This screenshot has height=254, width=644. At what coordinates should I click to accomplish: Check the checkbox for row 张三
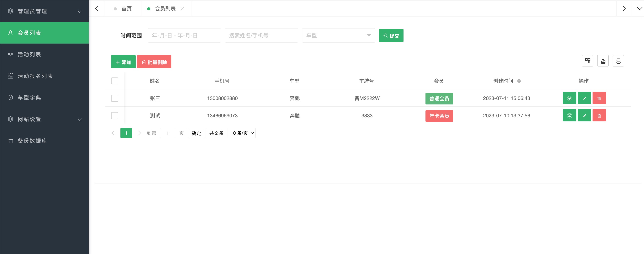(x=114, y=98)
